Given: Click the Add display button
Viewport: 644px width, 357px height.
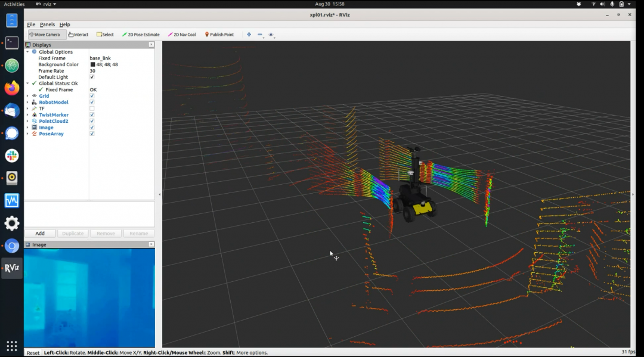Looking at the screenshot, I should pos(40,233).
